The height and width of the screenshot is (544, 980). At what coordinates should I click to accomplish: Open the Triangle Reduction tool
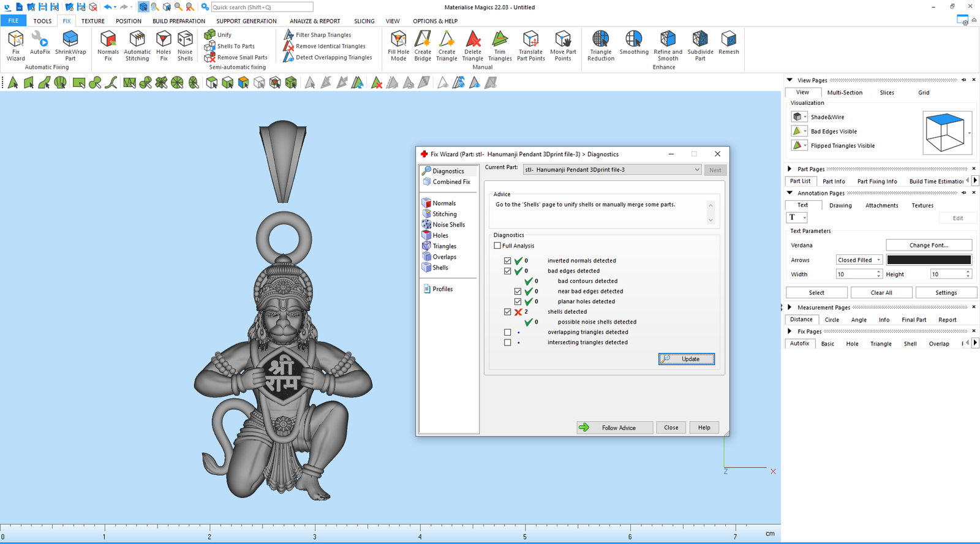click(x=601, y=45)
